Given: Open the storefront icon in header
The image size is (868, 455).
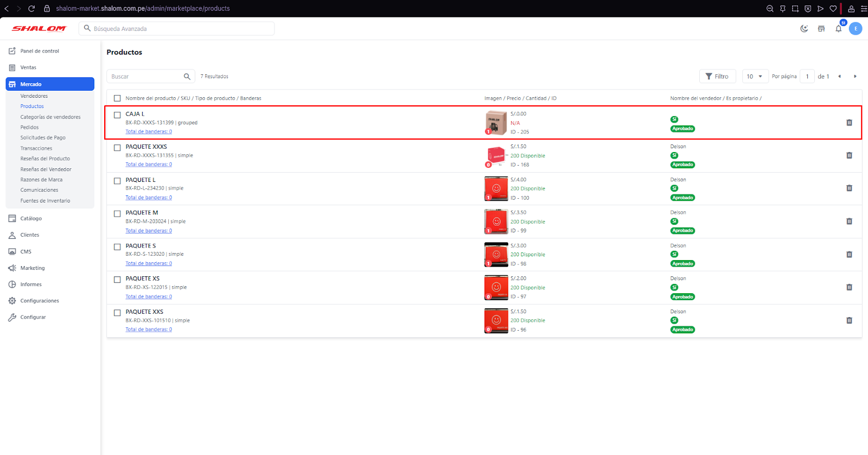Looking at the screenshot, I should click(821, 29).
